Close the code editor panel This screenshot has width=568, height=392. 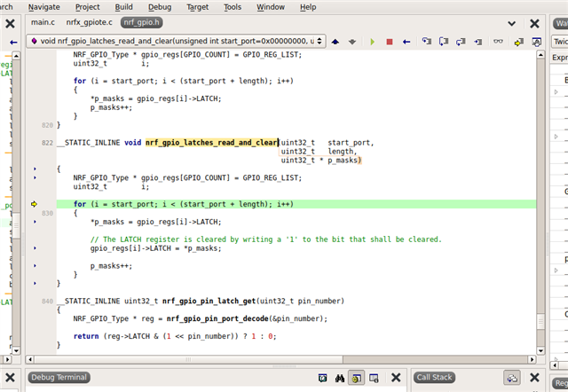534,24
